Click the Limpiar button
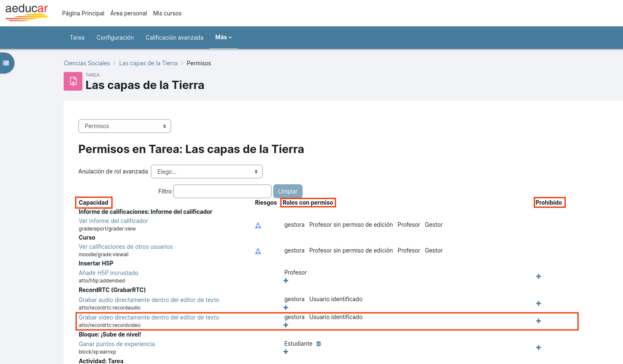623x364 pixels. 288,191
